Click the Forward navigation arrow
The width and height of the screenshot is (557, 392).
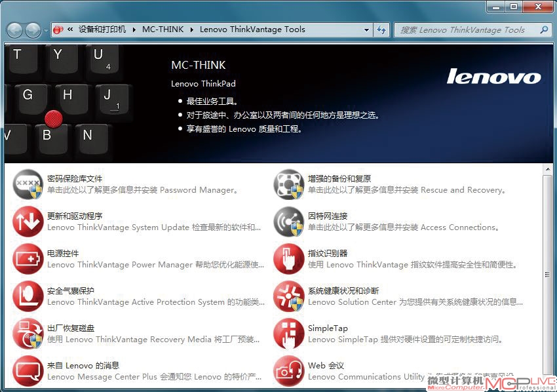click(33, 31)
